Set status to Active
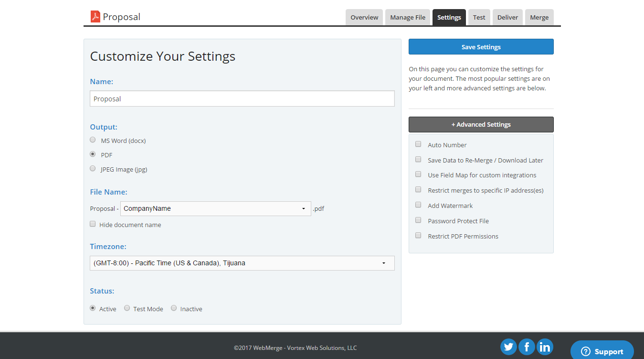 tap(93, 308)
